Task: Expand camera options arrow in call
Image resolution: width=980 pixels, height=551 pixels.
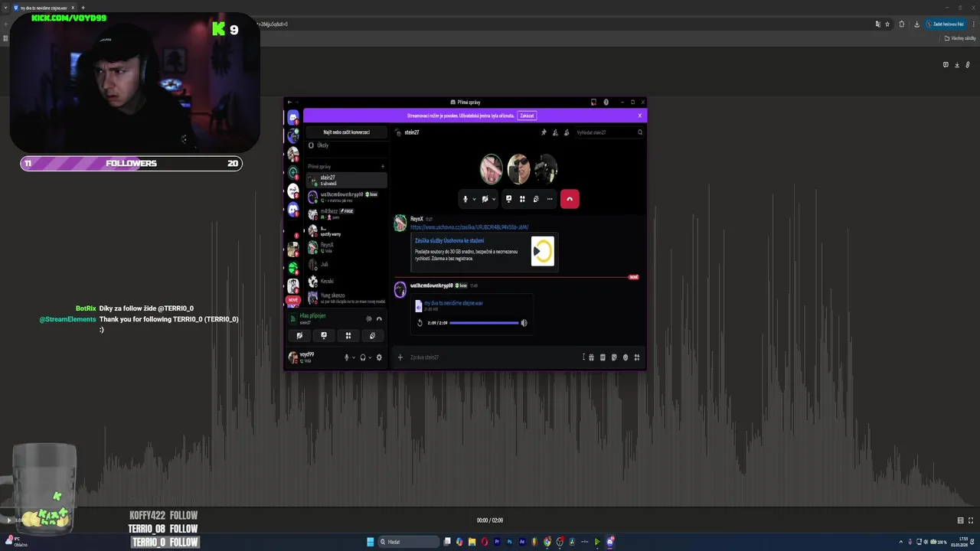Action: [x=493, y=199]
